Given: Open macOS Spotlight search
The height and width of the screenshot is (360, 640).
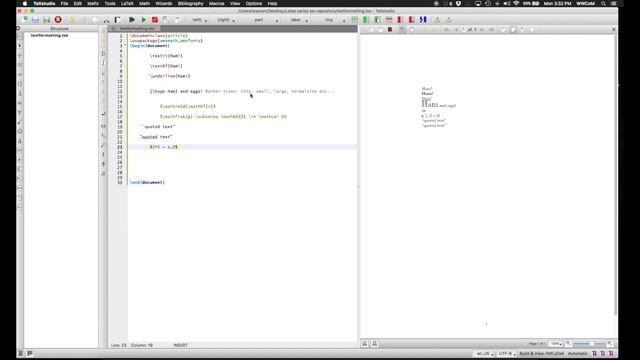Looking at the screenshot, I should click(603, 3).
